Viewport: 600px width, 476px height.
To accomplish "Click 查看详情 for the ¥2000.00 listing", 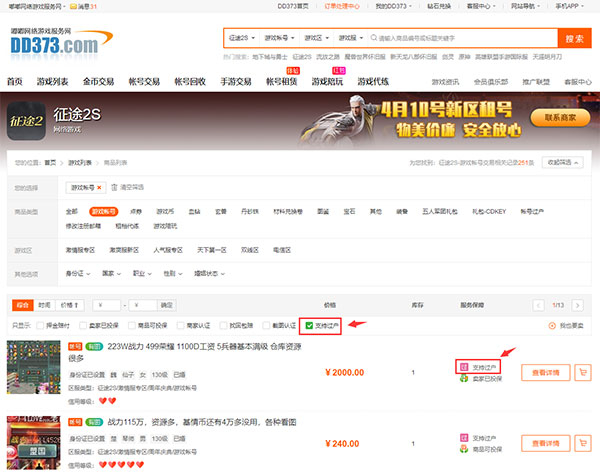I will 546,372.
